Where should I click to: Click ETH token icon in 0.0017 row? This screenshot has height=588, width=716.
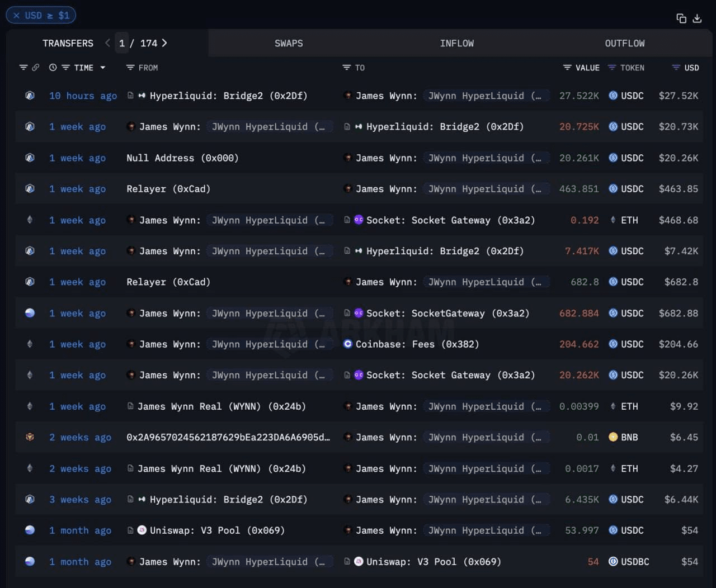613,468
